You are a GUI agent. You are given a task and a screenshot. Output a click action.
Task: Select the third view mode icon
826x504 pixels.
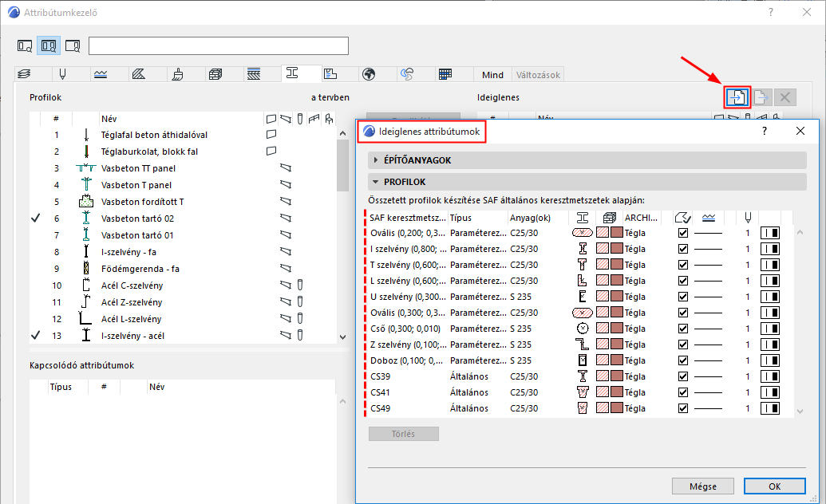[73, 45]
